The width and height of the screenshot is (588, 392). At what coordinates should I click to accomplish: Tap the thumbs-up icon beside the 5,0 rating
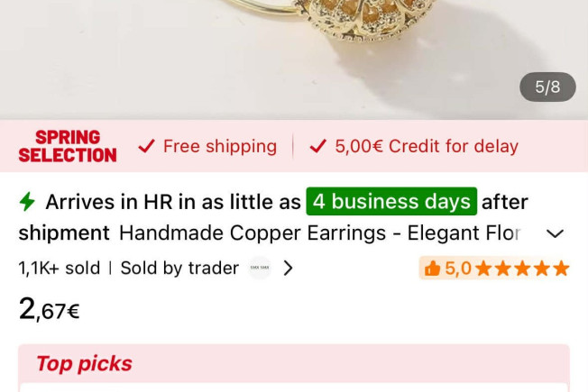coord(432,269)
